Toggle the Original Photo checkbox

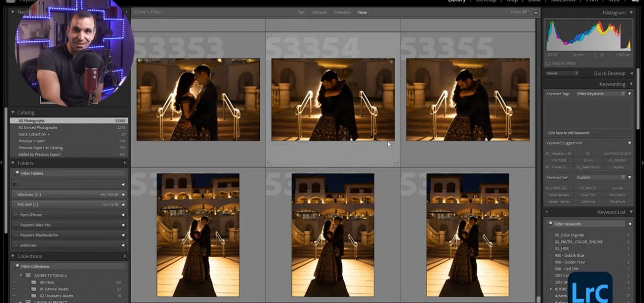[x=548, y=64]
